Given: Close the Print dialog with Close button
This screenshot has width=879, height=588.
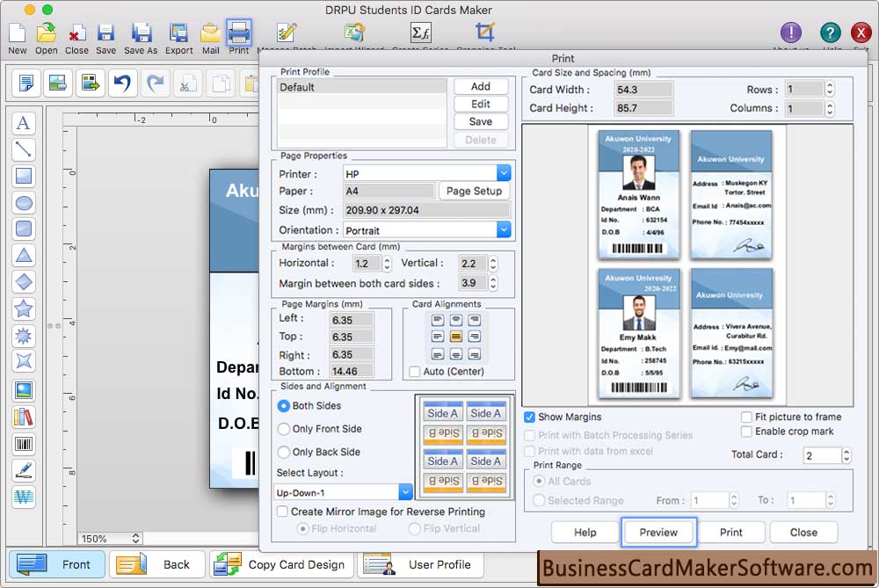Looking at the screenshot, I should [803, 533].
